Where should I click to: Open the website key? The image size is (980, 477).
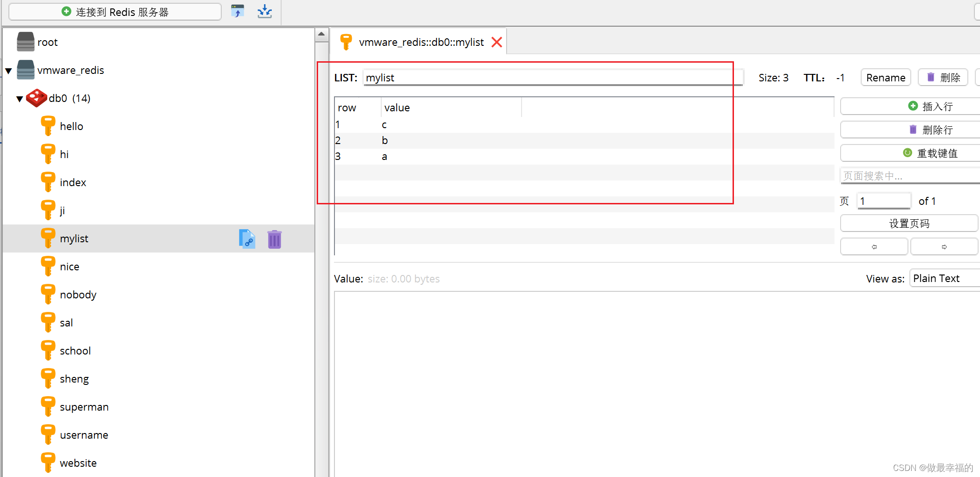click(x=79, y=463)
